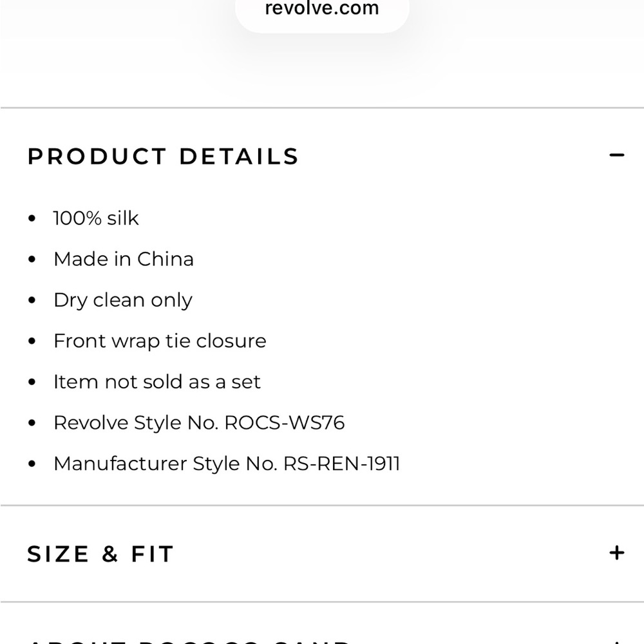Click the bullet beside Front wrap tie closure

(32, 341)
